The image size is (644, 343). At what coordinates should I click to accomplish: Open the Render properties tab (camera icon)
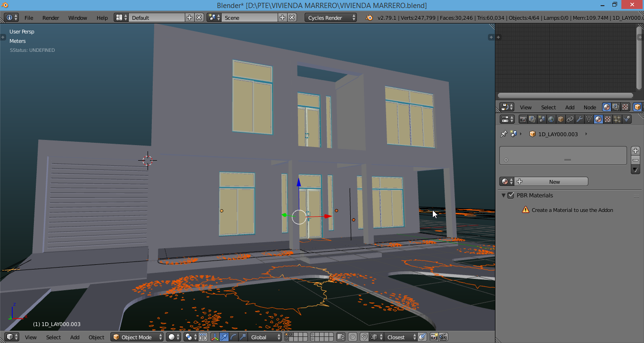pos(523,119)
